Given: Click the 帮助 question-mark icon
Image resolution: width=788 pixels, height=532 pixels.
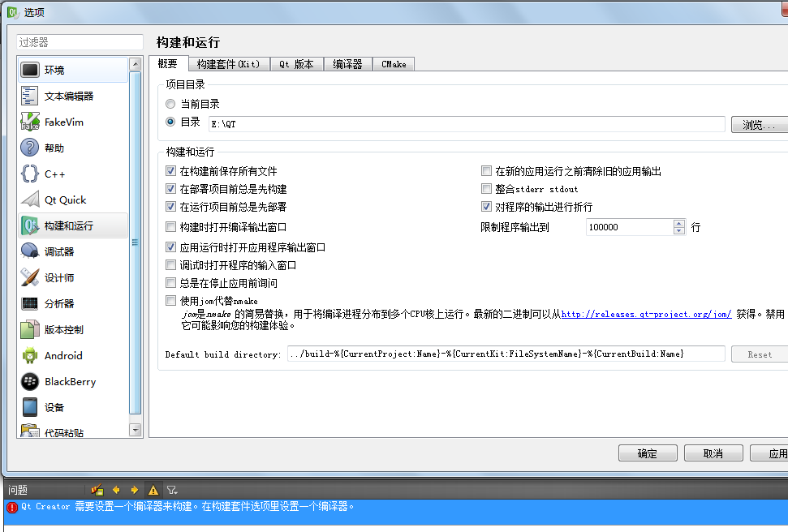Looking at the screenshot, I should (x=30, y=148).
